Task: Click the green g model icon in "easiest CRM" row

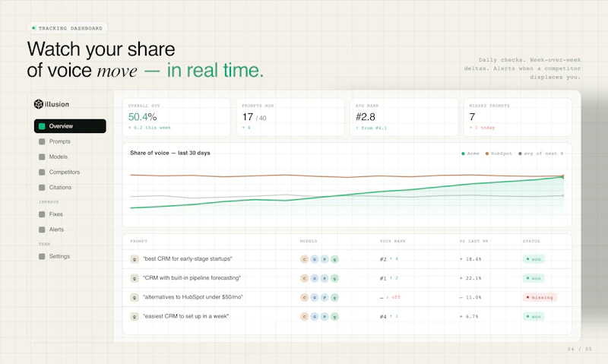Action: 334,317
